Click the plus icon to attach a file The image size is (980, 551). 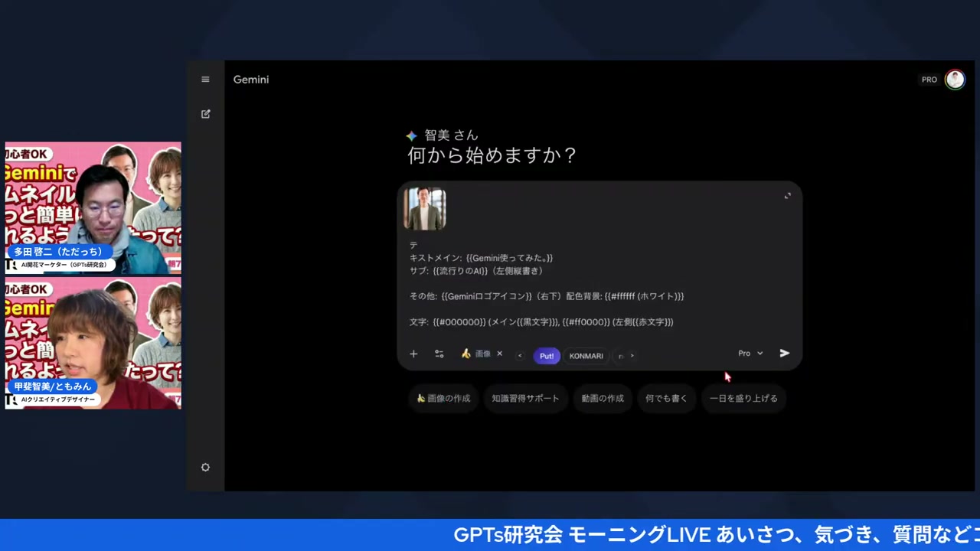[413, 354]
